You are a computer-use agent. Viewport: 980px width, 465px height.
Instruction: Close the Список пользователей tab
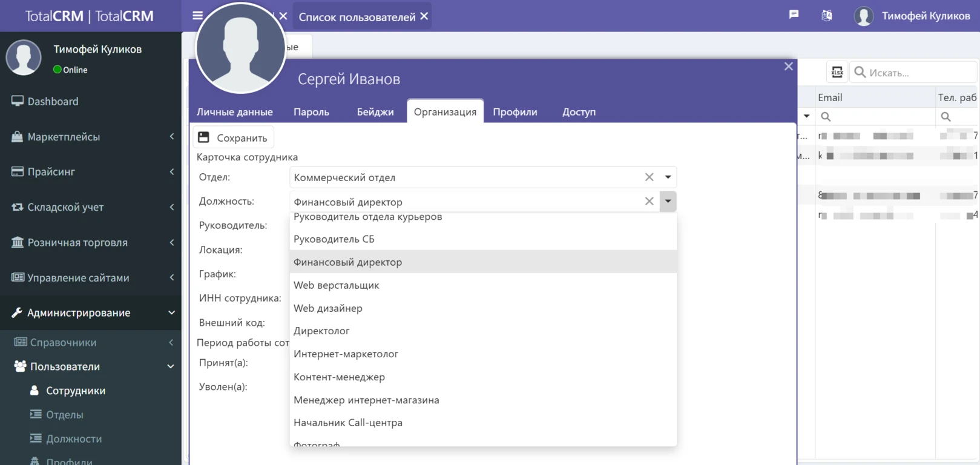pos(424,16)
